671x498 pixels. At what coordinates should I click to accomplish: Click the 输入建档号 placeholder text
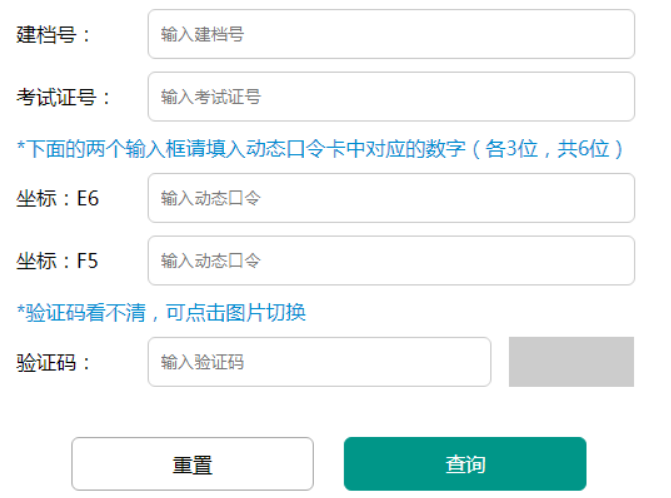[x=203, y=35]
